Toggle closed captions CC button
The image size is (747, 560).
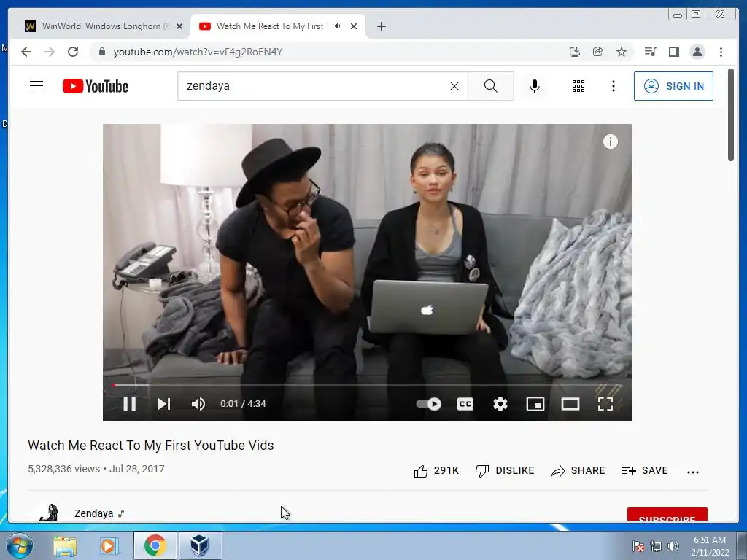tap(465, 404)
